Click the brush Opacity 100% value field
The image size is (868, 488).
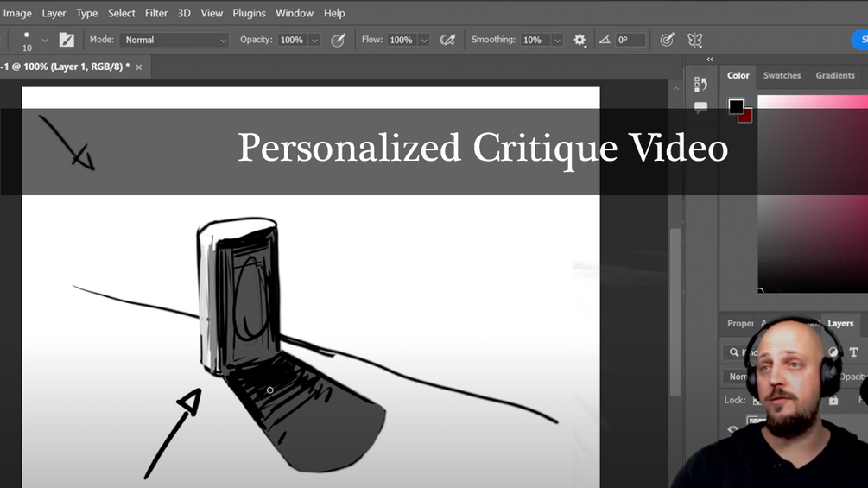[x=292, y=40]
